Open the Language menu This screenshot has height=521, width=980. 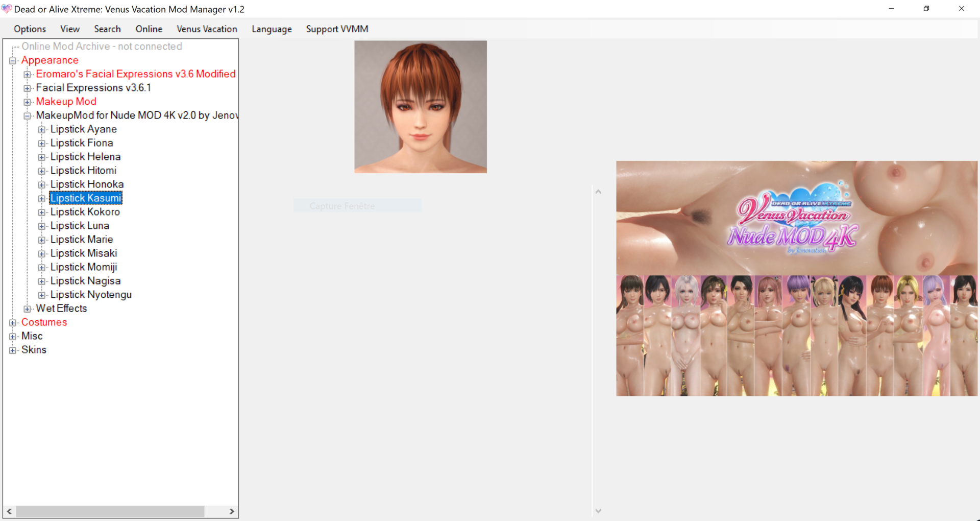272,29
